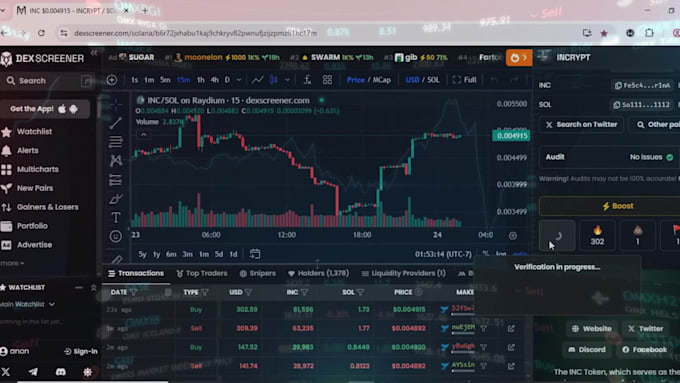680x383 pixels.
Task: Click the fire reaction with 302
Action: tap(597, 236)
